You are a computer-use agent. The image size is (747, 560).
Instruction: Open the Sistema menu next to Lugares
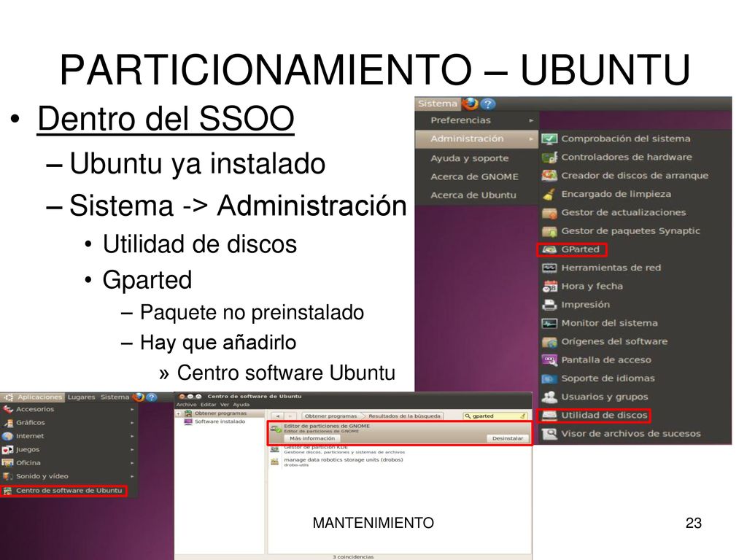115,397
